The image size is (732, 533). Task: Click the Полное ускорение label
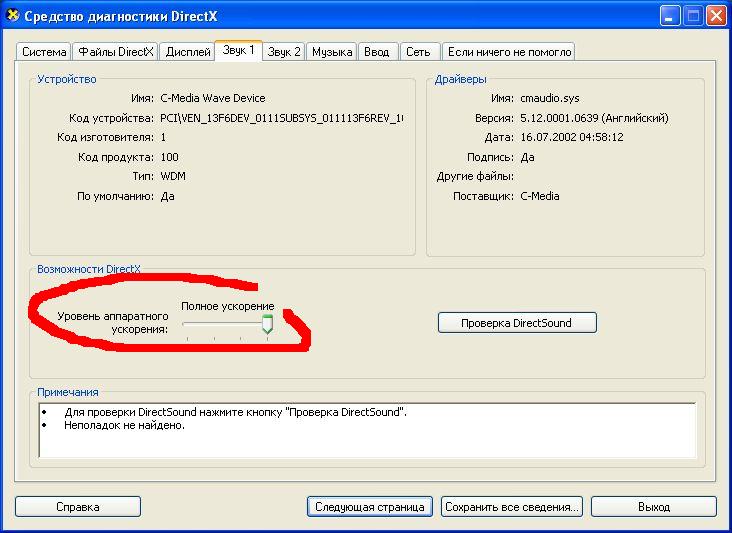(228, 306)
